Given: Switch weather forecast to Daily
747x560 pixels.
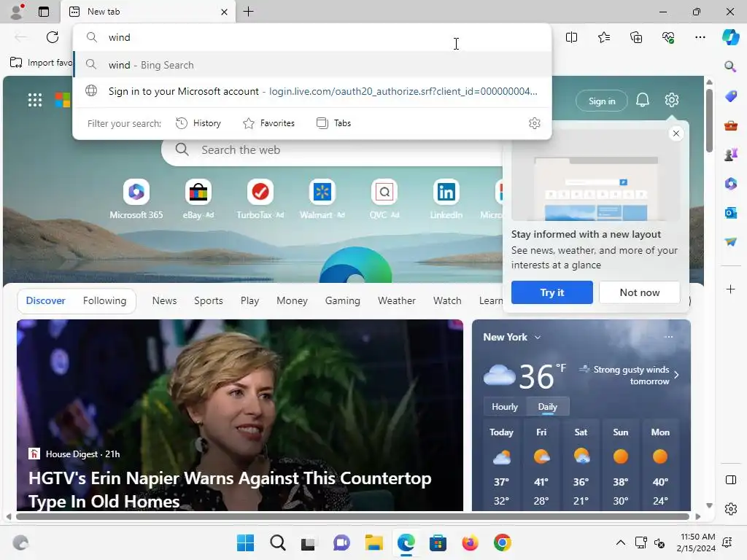Looking at the screenshot, I should [547, 407].
